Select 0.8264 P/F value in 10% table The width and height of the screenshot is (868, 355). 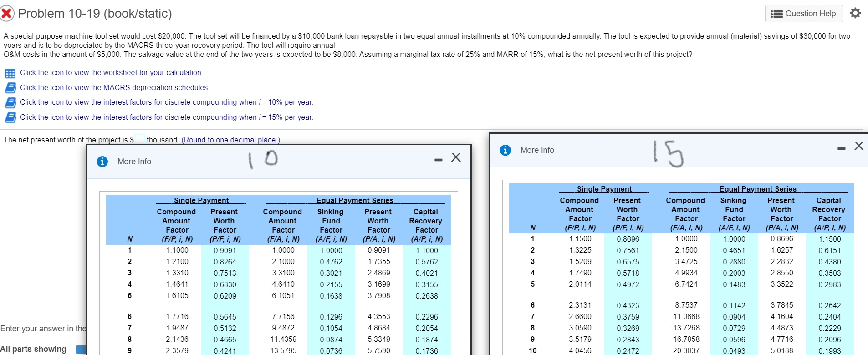tap(225, 262)
